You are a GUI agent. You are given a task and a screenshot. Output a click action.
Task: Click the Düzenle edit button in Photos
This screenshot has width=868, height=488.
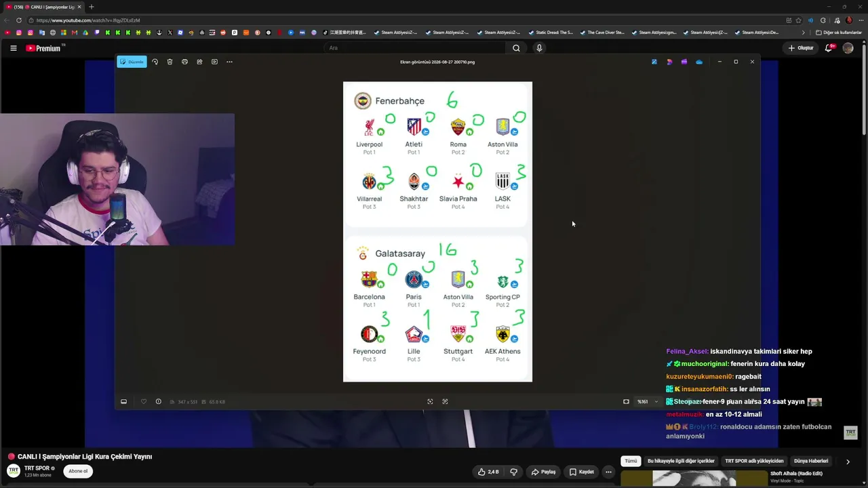[132, 62]
